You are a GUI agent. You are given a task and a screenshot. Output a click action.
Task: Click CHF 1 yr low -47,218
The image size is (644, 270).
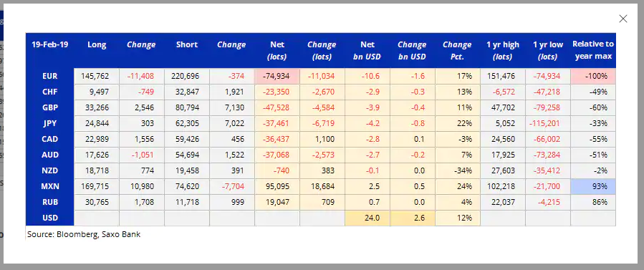(548, 92)
